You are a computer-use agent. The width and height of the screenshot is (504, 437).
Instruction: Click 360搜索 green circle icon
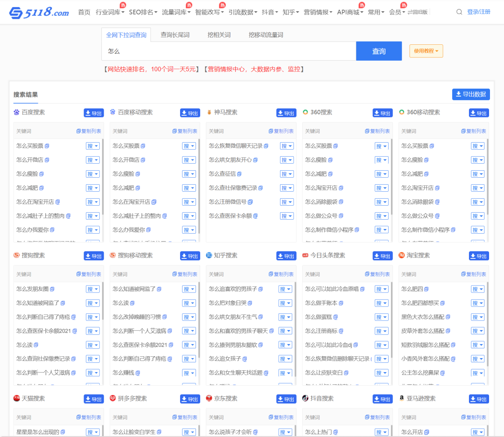pyautogui.click(x=305, y=112)
